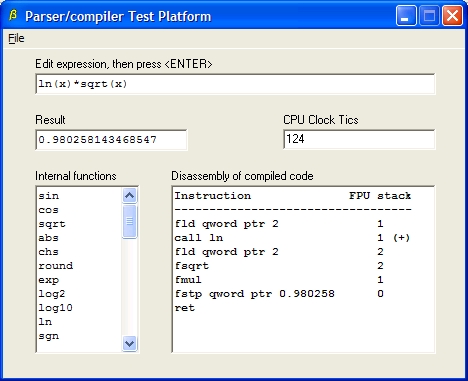Click the expression input field
The image size is (468, 381).
pyautogui.click(x=235, y=84)
